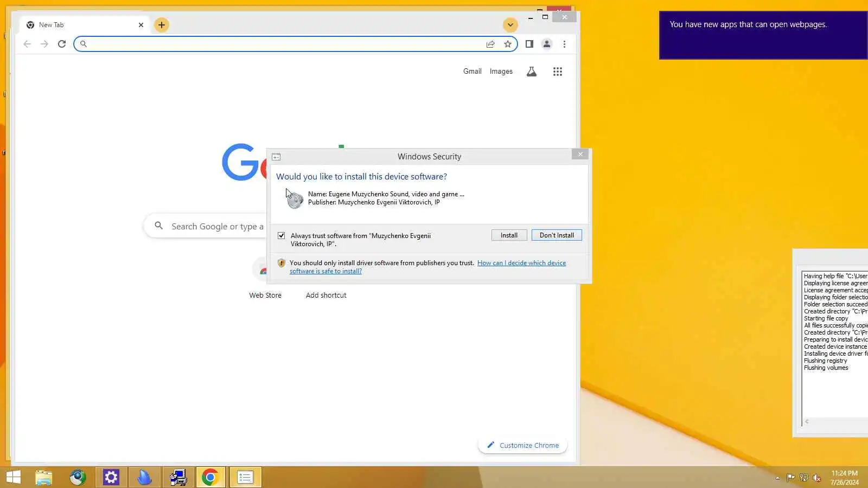
Task: Open Search Labs flask icon
Action: (x=532, y=72)
